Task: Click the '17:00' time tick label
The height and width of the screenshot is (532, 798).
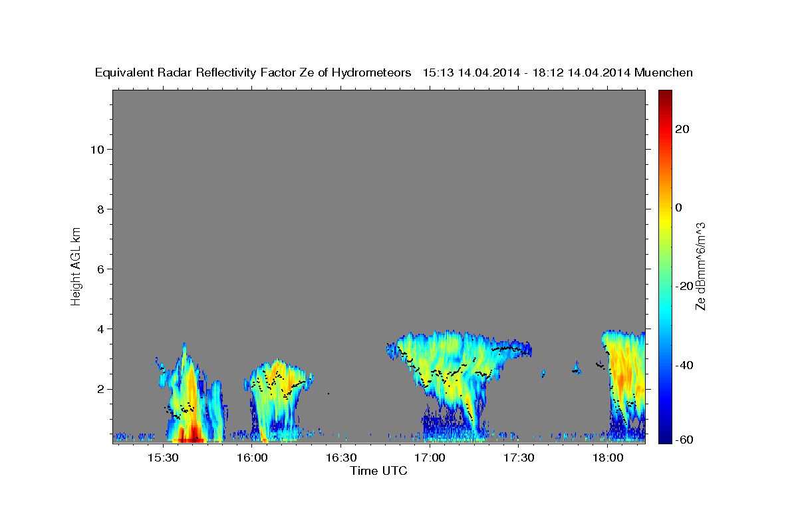Action: click(x=430, y=458)
